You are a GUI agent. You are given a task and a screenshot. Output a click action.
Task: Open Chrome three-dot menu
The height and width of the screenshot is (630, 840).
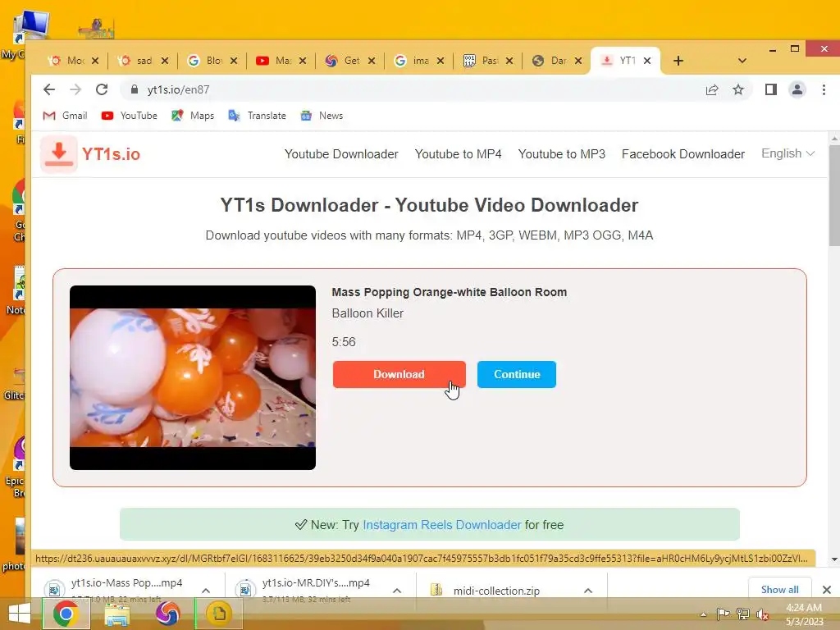click(x=824, y=89)
